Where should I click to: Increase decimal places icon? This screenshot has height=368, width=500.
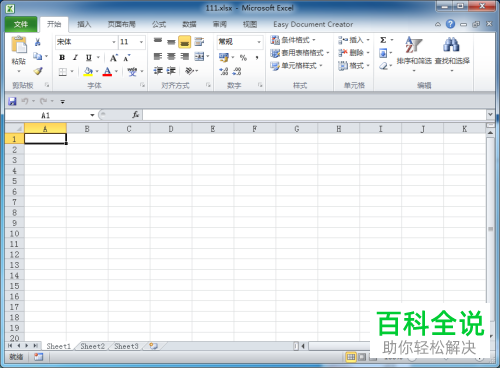pos(224,71)
